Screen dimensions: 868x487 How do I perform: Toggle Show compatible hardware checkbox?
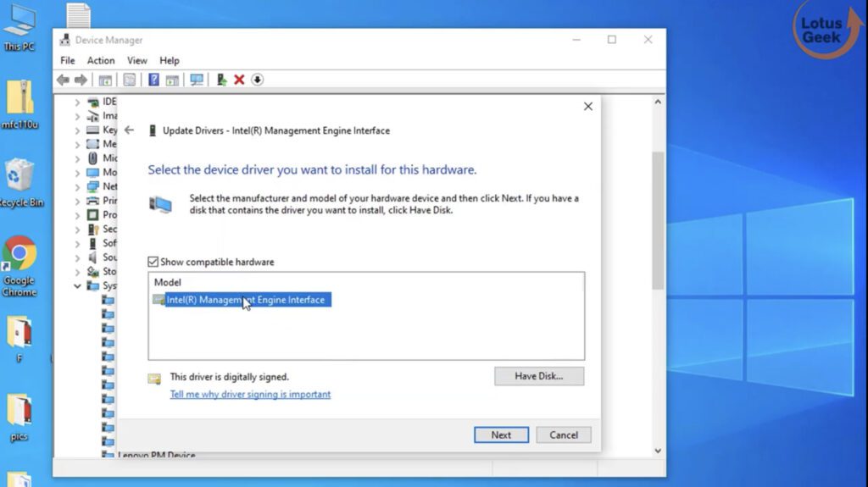153,262
